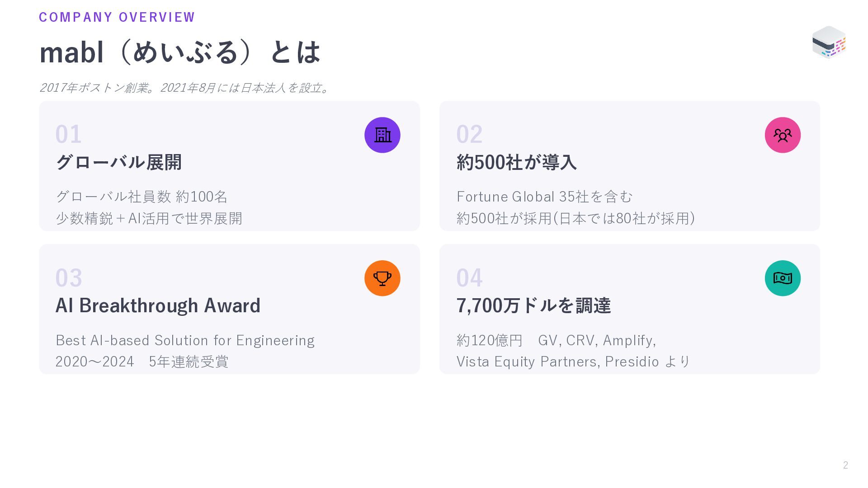Click the 7,700万ドルを調達 heading
The width and height of the screenshot is (868, 488).
coord(533,305)
